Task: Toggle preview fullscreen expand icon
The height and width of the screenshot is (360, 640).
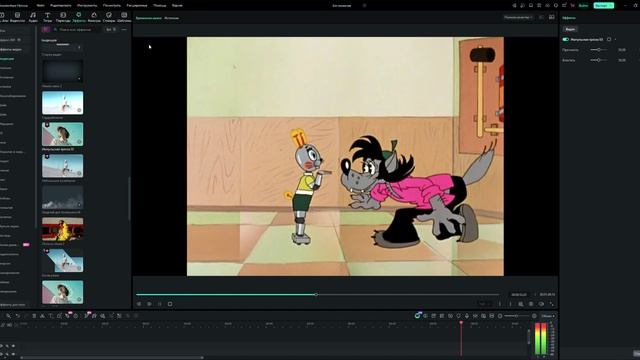Action: pos(551,304)
